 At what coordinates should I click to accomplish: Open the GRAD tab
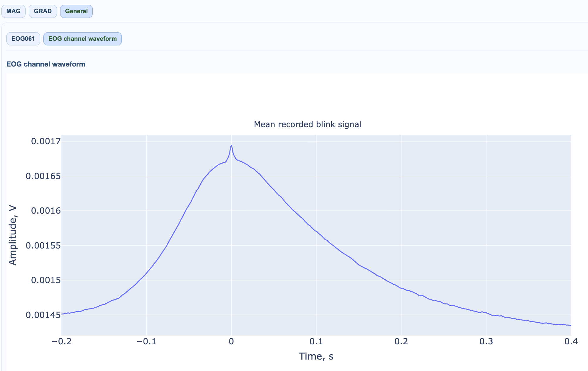tap(43, 11)
